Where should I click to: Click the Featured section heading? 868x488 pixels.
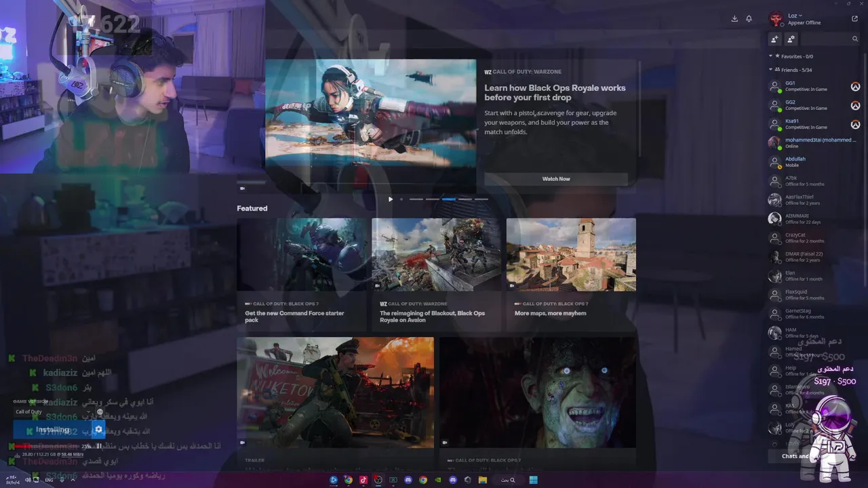[252, 208]
